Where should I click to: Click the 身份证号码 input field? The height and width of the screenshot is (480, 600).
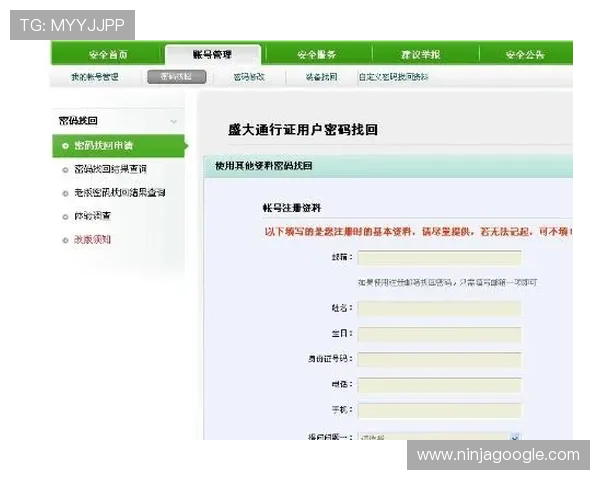click(440, 359)
